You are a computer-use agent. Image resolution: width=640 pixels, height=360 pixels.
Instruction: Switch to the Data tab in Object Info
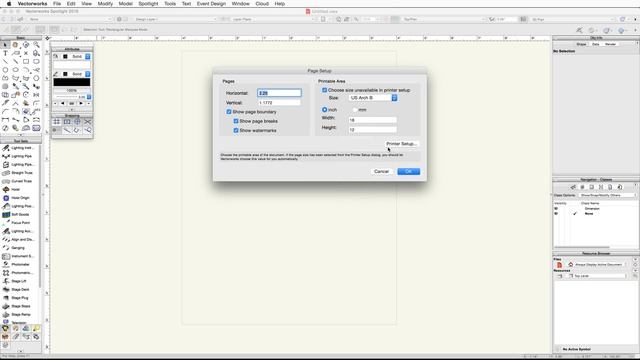point(596,44)
